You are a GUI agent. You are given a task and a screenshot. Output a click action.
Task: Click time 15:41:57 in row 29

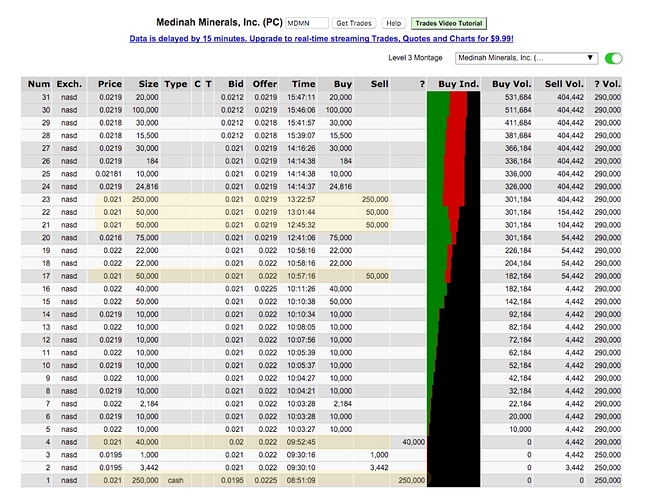click(301, 123)
